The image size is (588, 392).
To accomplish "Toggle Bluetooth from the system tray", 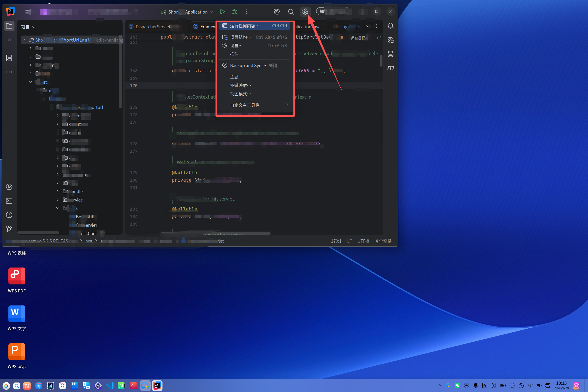I will click(494, 385).
